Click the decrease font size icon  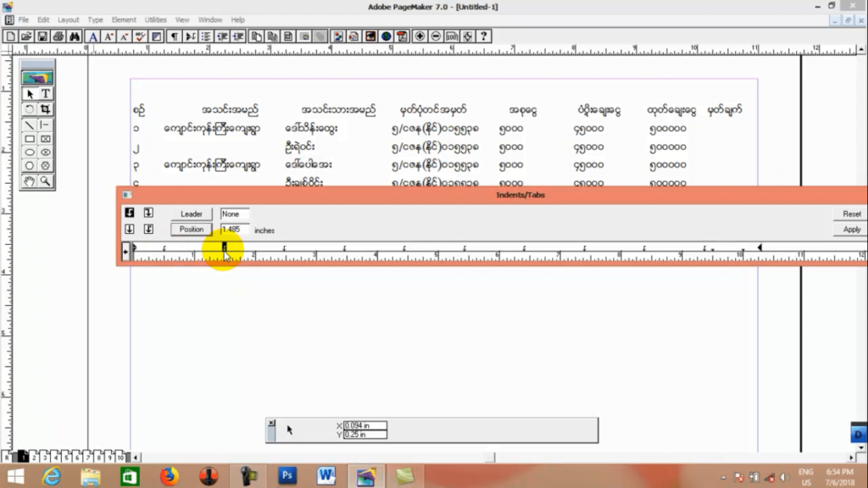(x=125, y=36)
